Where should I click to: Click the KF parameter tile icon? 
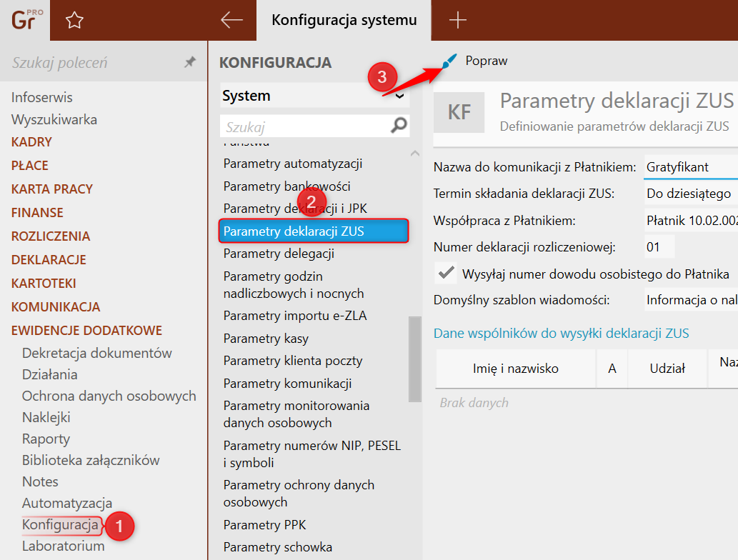[459, 112]
